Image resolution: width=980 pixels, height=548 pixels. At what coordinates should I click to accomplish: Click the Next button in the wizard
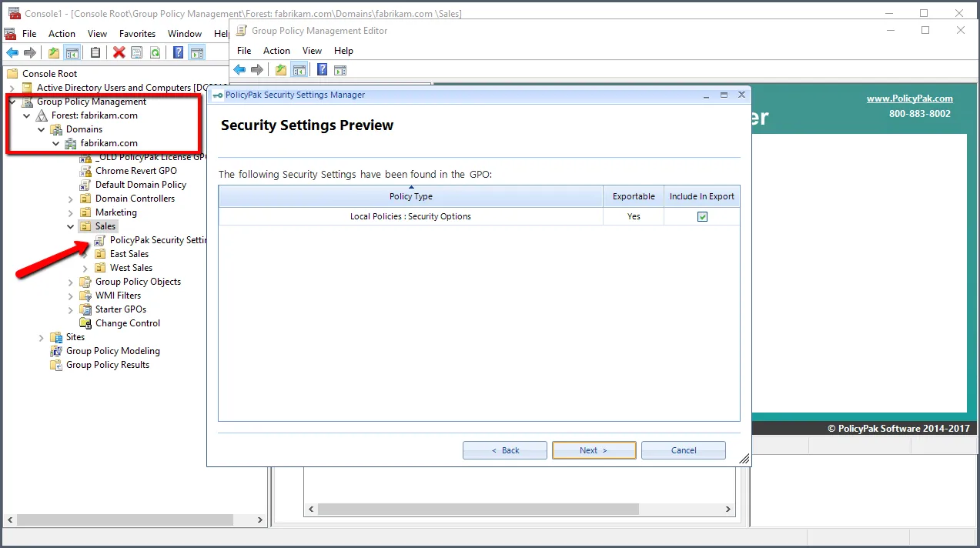(594, 450)
